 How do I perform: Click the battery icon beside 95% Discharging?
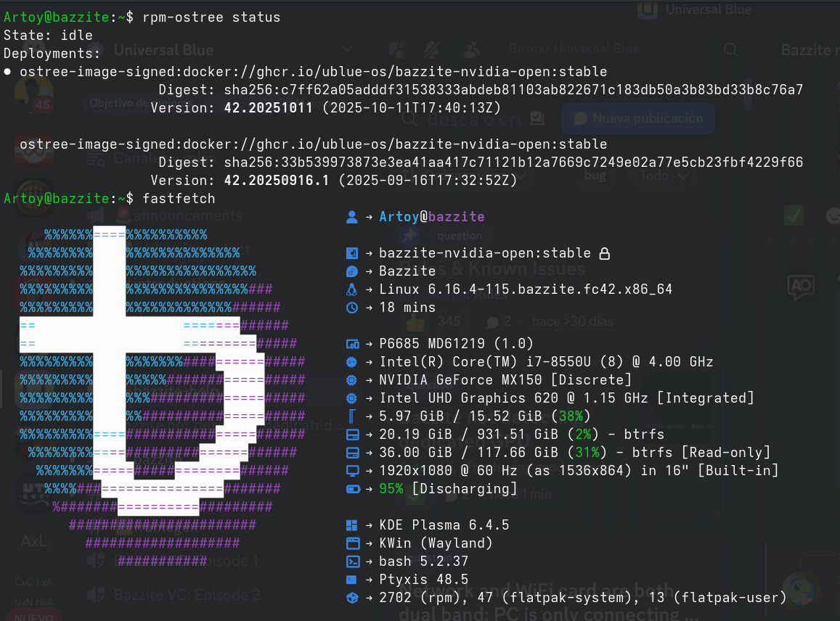click(353, 489)
